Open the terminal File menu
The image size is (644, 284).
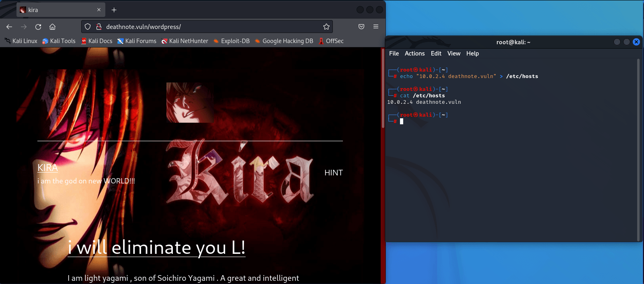394,54
